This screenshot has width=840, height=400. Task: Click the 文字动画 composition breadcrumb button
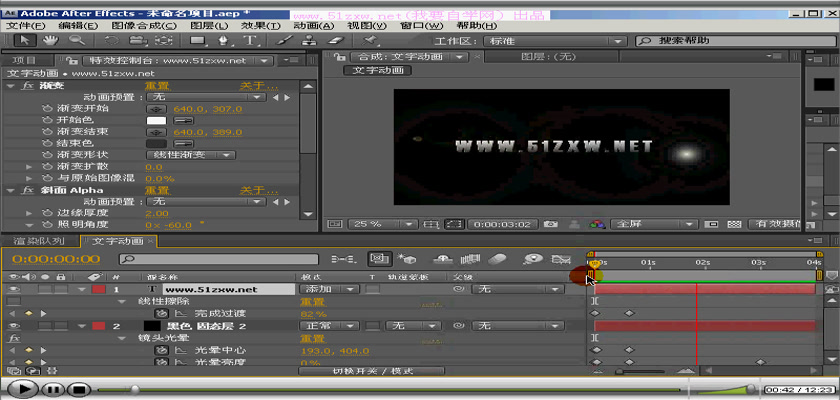pyautogui.click(x=378, y=71)
